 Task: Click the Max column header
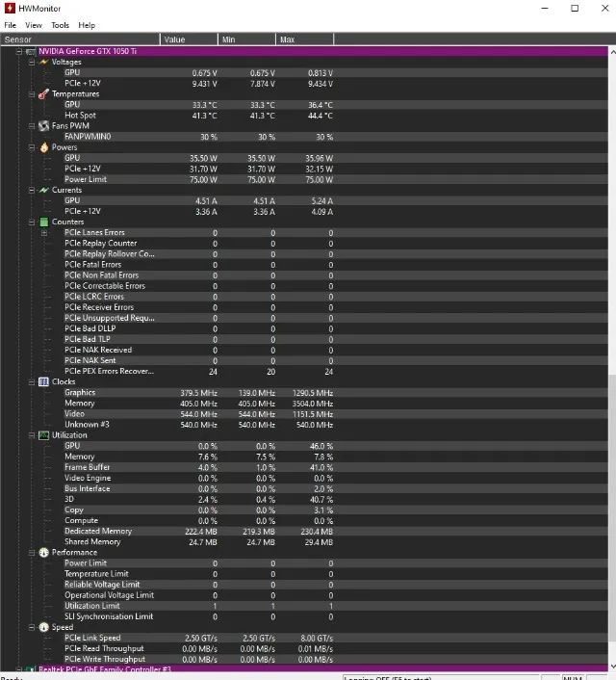pyautogui.click(x=305, y=39)
